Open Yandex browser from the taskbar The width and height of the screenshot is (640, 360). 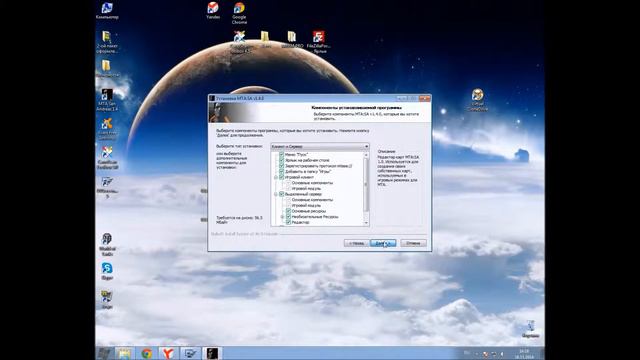(x=168, y=353)
